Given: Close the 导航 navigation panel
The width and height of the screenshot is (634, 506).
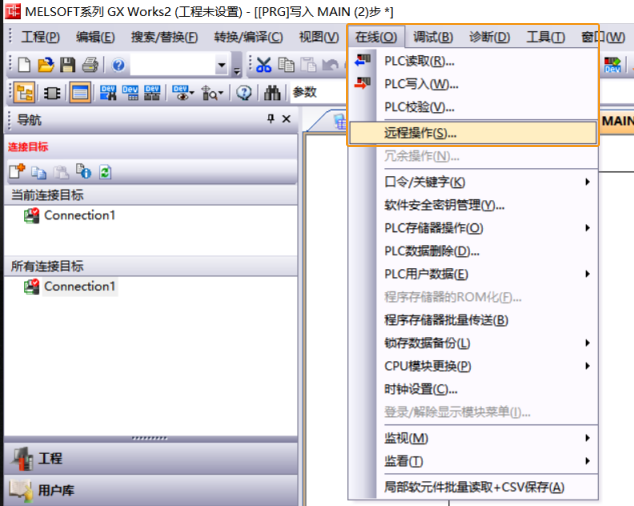Looking at the screenshot, I should pos(286,119).
